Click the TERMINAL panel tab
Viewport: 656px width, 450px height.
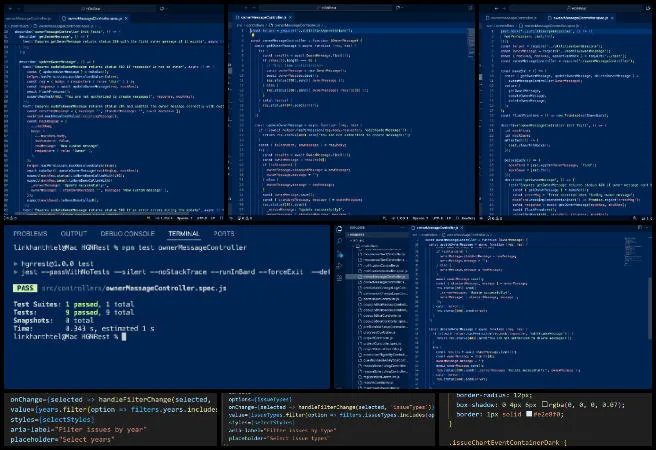point(186,233)
